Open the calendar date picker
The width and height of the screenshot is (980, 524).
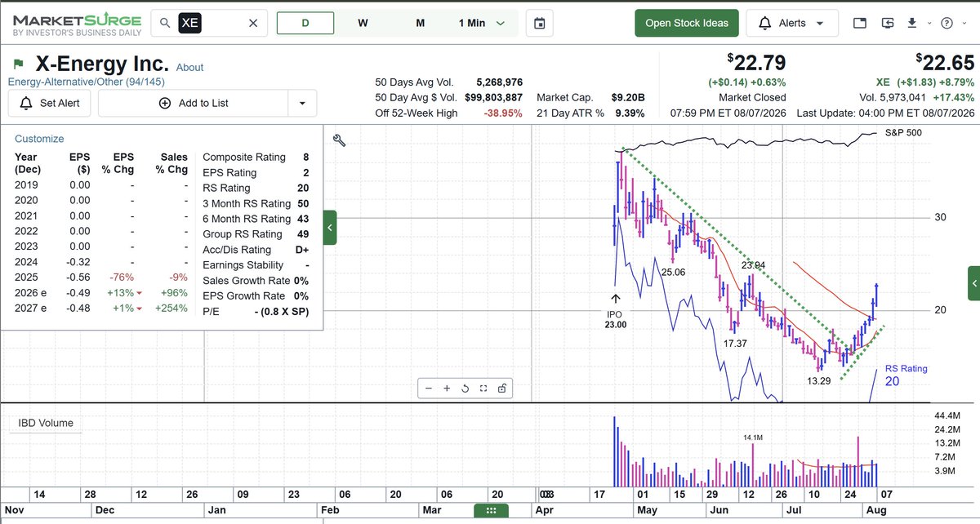click(539, 23)
